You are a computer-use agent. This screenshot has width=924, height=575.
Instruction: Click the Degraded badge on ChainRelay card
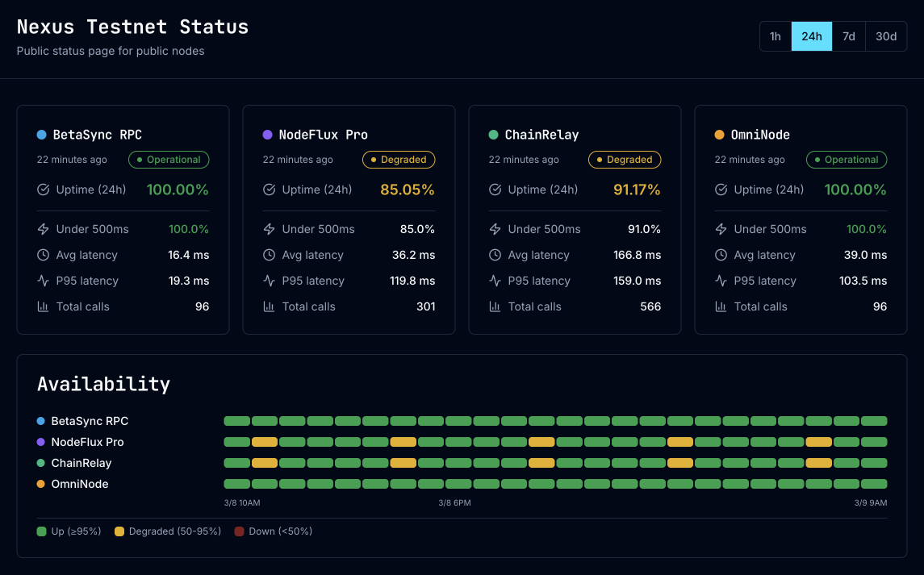[625, 160]
